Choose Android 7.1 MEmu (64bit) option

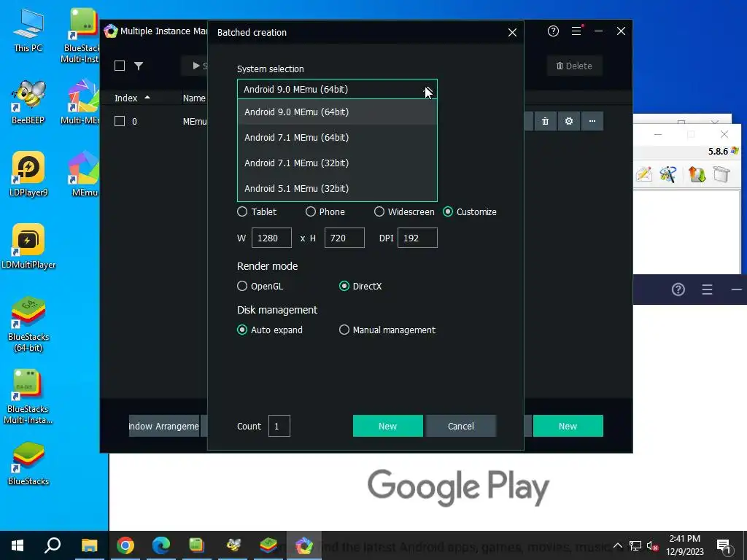(337, 138)
